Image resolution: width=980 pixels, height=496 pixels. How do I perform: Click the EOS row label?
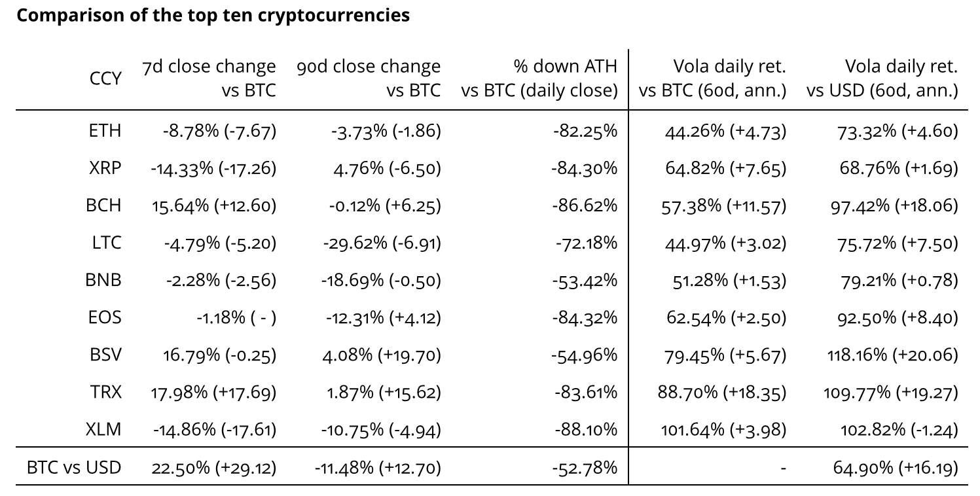click(x=105, y=318)
